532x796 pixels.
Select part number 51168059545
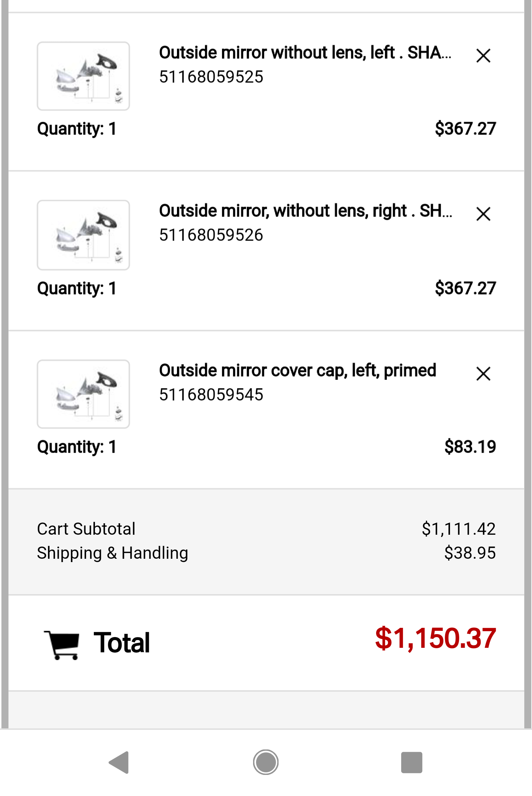(x=211, y=395)
